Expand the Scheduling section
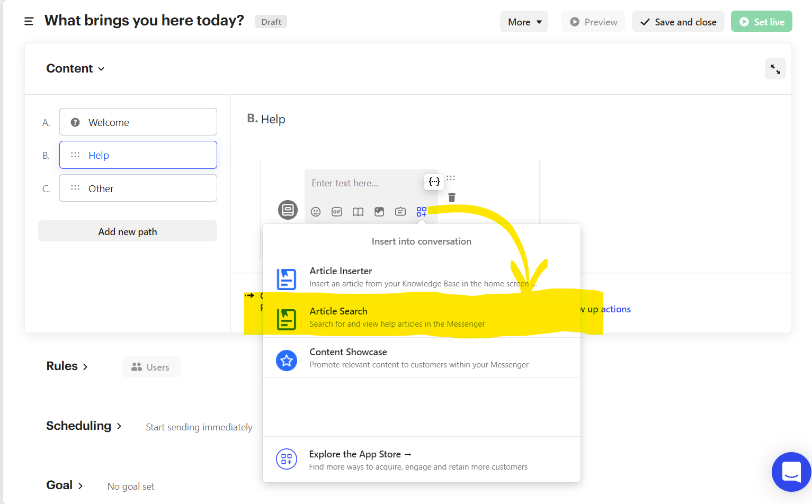 tap(84, 426)
